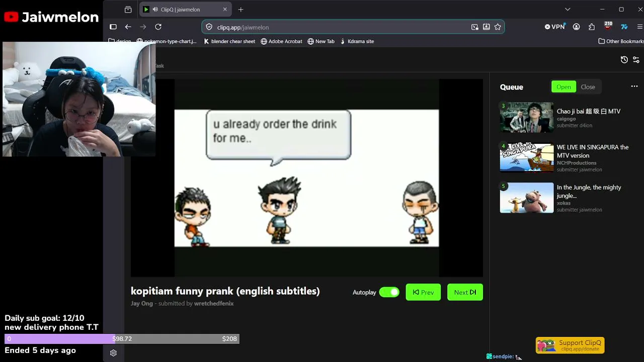
Task: Reload the ClipQ page
Action: click(158, 27)
